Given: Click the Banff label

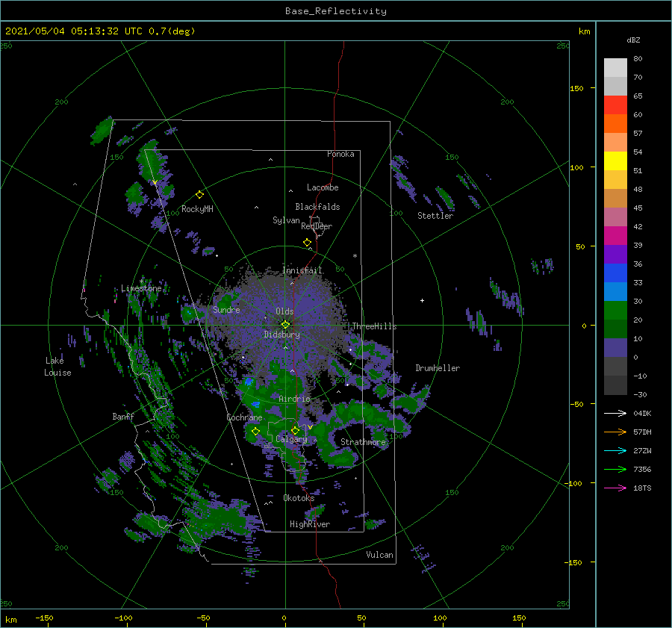Looking at the screenshot, I should coord(123,417).
